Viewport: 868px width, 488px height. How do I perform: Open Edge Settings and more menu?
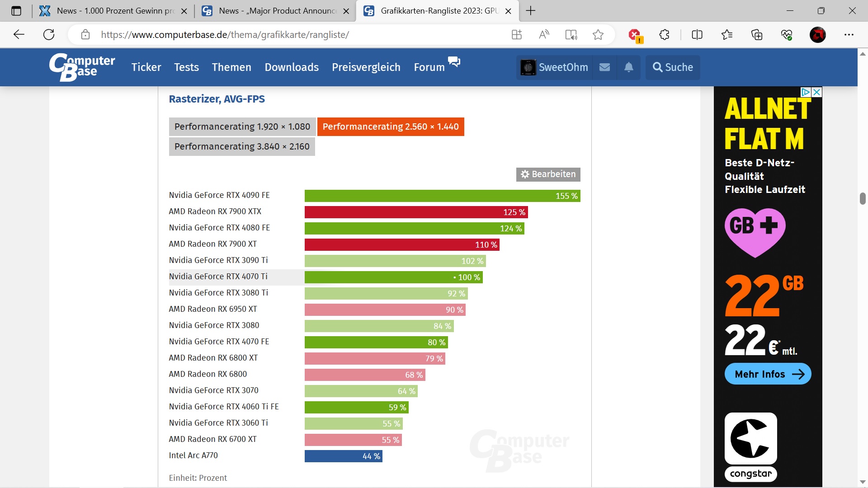point(849,34)
